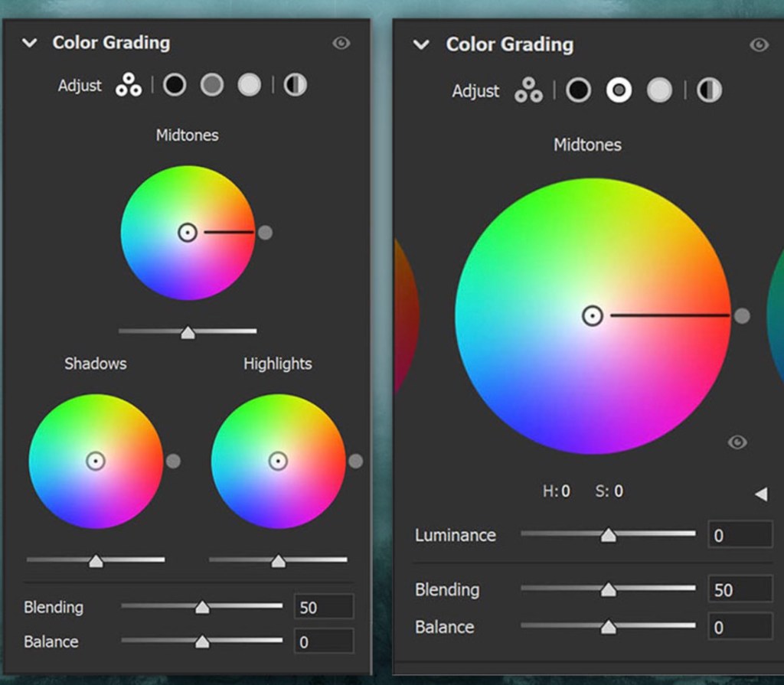Click the disclosure triangle next to H and S values
Viewport: 784px width, 685px height.
coord(760,494)
